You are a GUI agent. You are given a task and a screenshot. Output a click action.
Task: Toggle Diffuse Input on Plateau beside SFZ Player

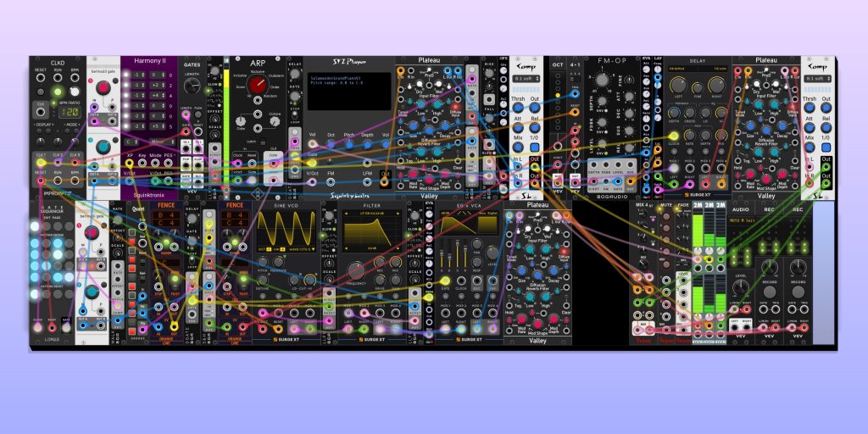coord(456,106)
